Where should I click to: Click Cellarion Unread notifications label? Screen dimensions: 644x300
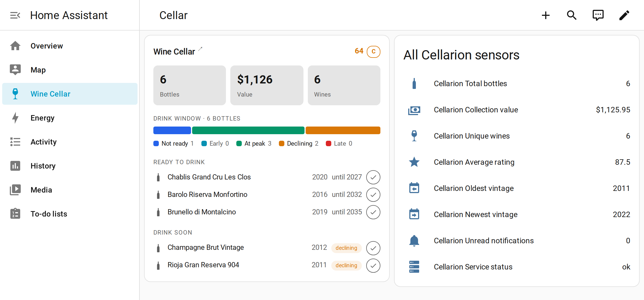[484, 241]
